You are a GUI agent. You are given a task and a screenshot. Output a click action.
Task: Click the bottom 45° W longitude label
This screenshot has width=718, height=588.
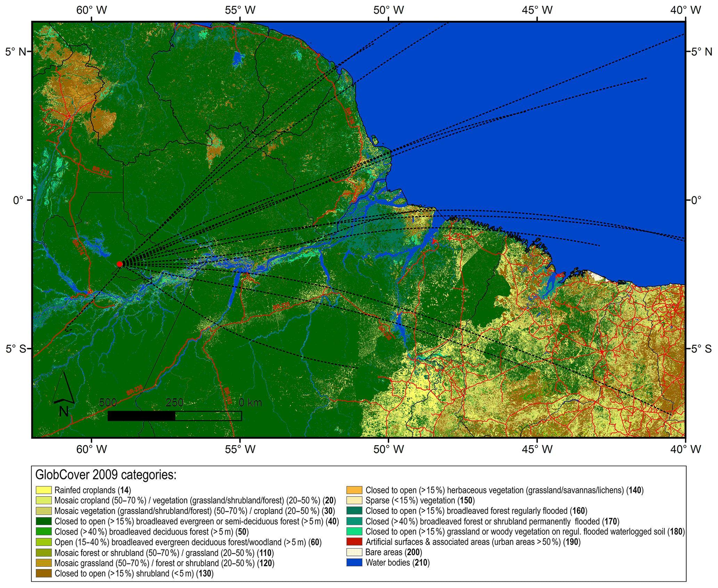coord(537,449)
